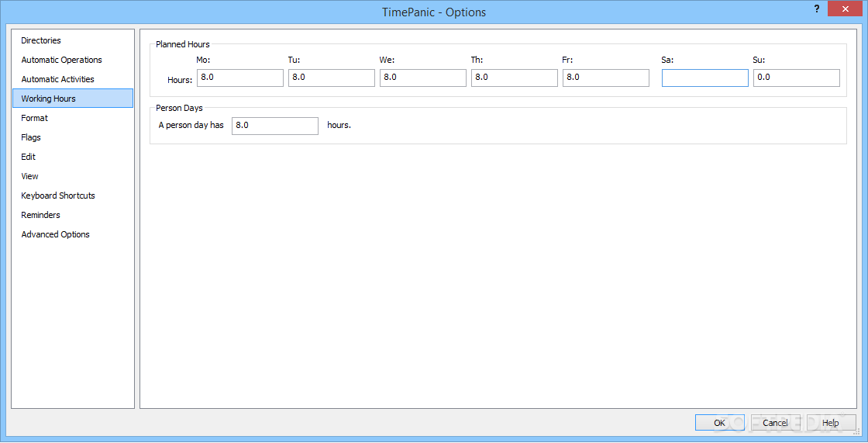868x443 pixels.
Task: Click the 'Sa:' column label
Action: click(x=667, y=60)
